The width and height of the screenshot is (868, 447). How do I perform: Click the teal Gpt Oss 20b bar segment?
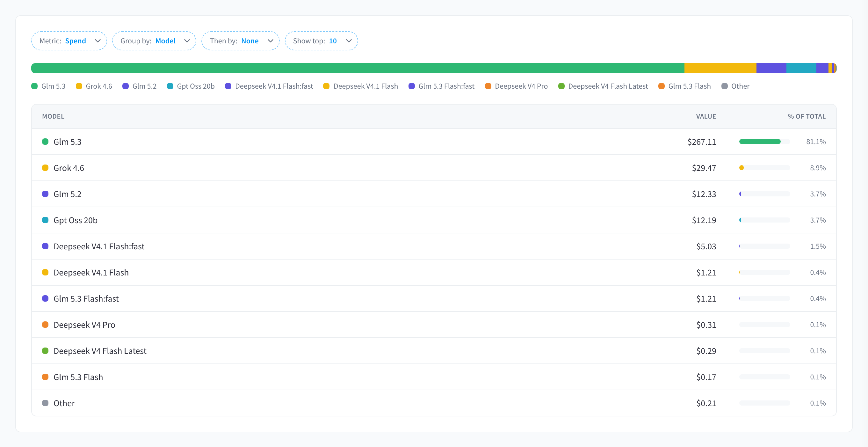pos(801,68)
